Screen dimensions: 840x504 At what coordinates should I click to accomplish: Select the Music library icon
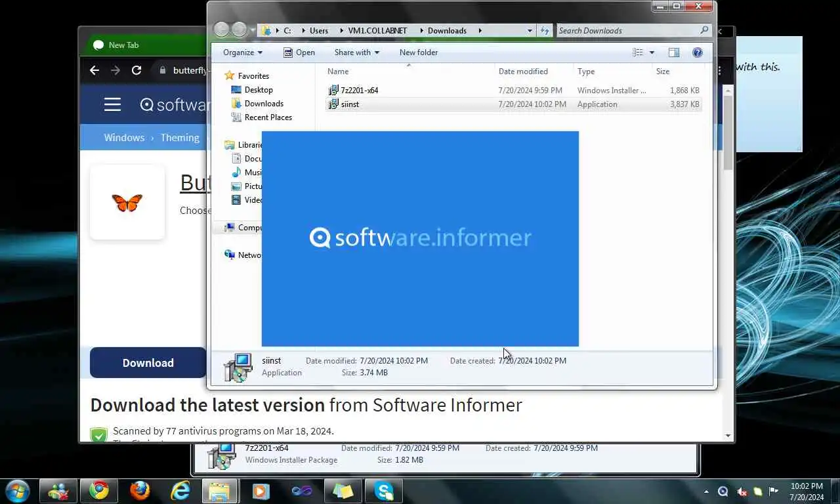point(237,172)
